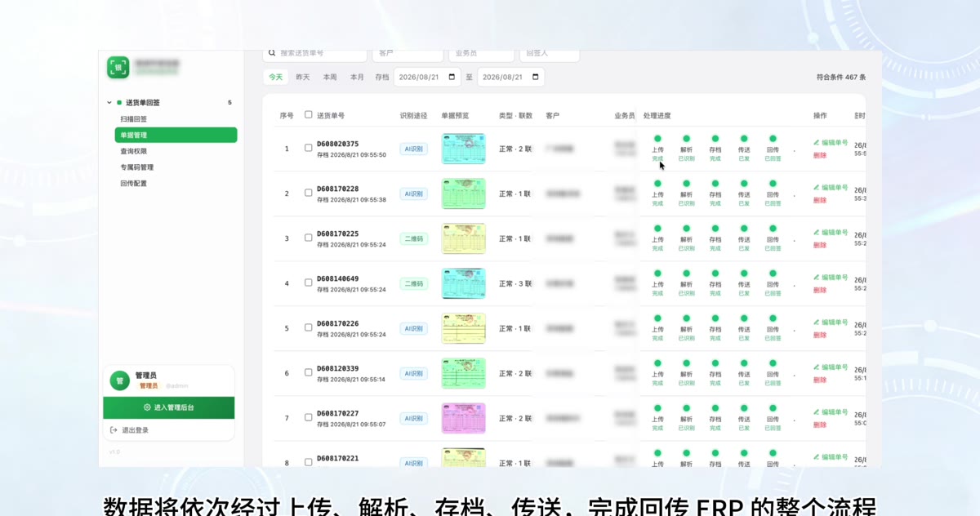Click the 回传 status dot for D608170227

click(773, 408)
